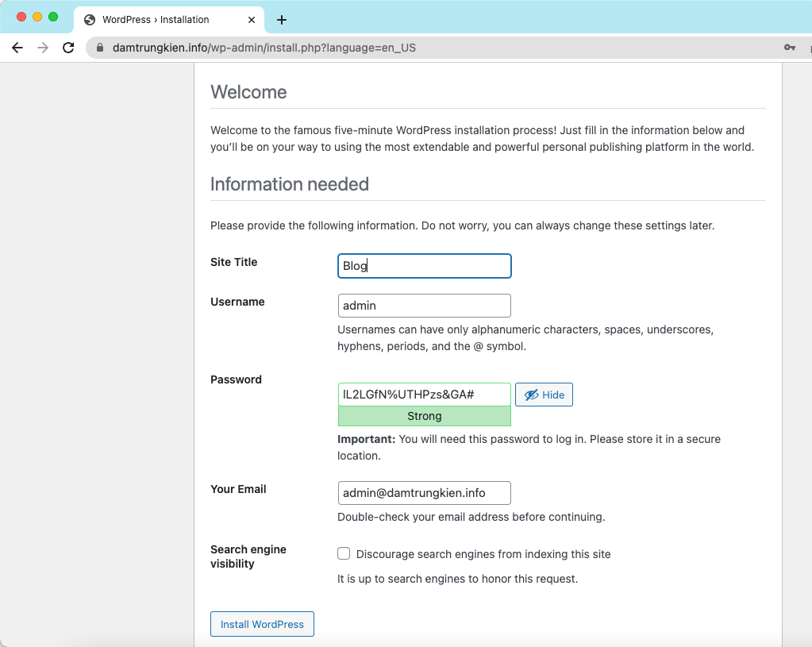
Task: Click the 'Important:' password notice text
Action: coord(529,448)
